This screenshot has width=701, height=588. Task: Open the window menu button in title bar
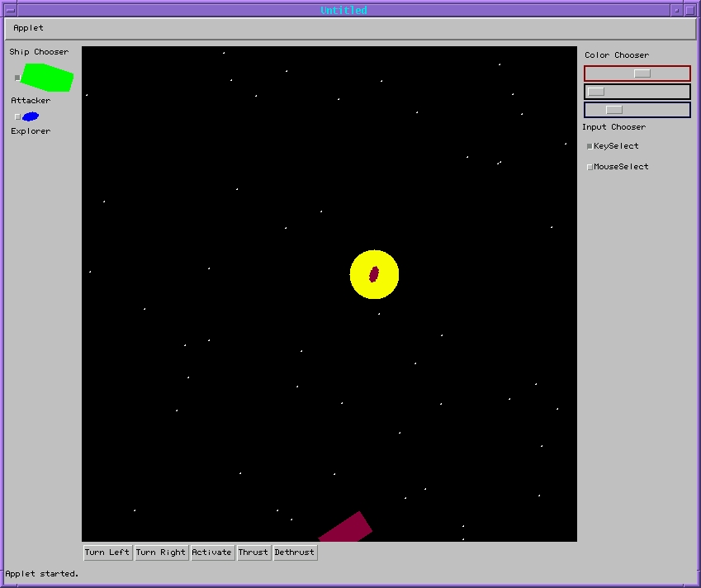(x=10, y=10)
